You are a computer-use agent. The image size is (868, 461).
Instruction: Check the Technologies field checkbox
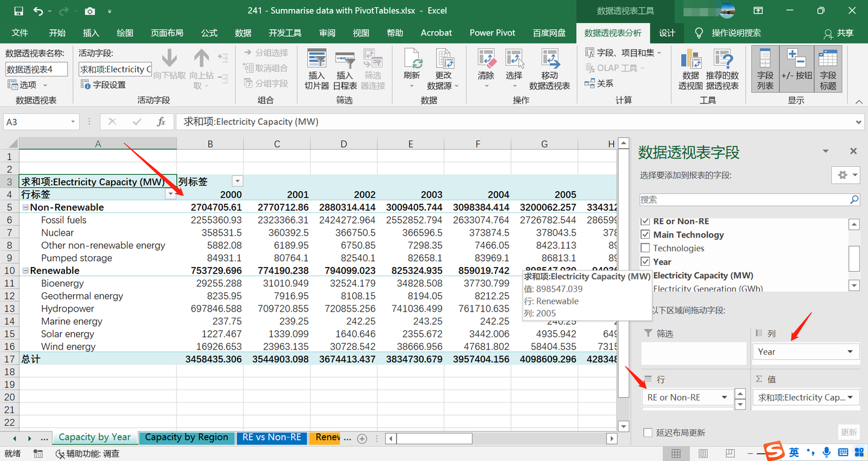[x=645, y=248]
